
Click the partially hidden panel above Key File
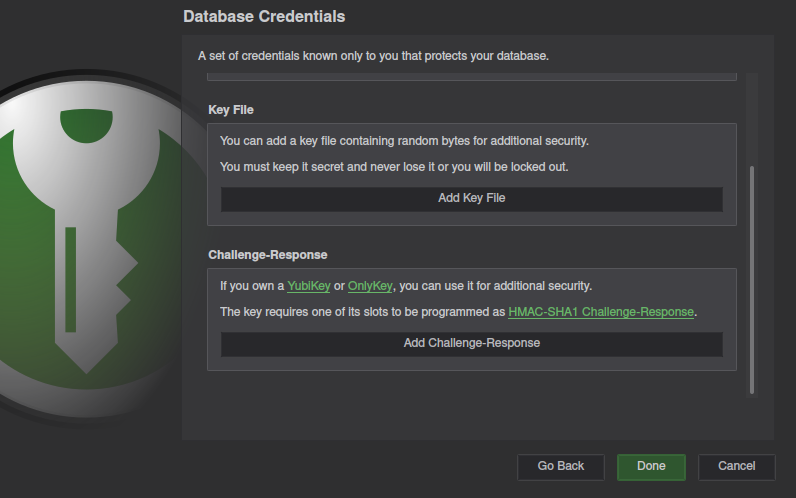pos(472,77)
